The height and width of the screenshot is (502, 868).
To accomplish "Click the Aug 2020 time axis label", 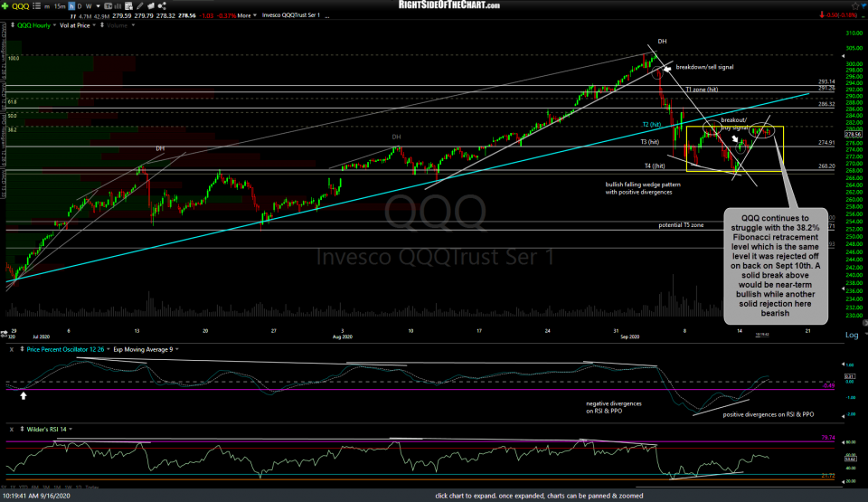I will (x=342, y=336).
